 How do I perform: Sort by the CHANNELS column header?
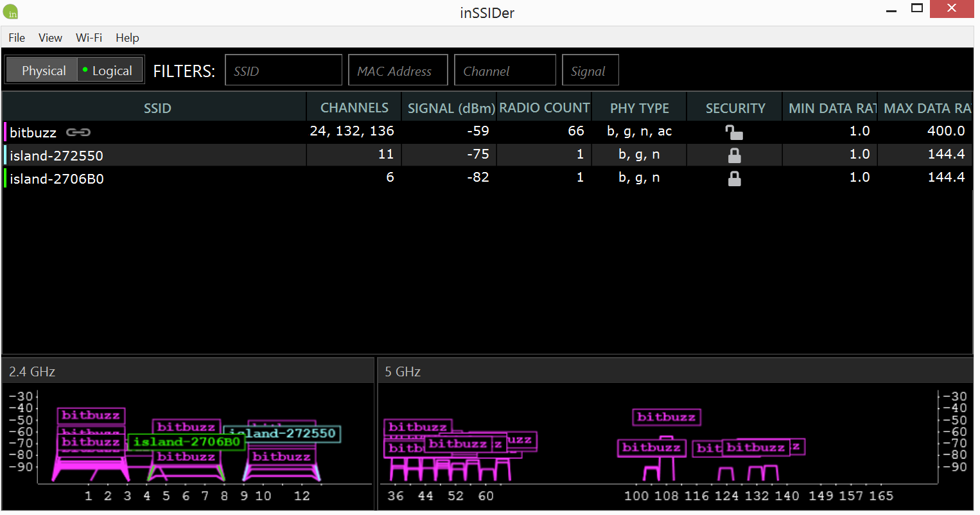tap(354, 108)
